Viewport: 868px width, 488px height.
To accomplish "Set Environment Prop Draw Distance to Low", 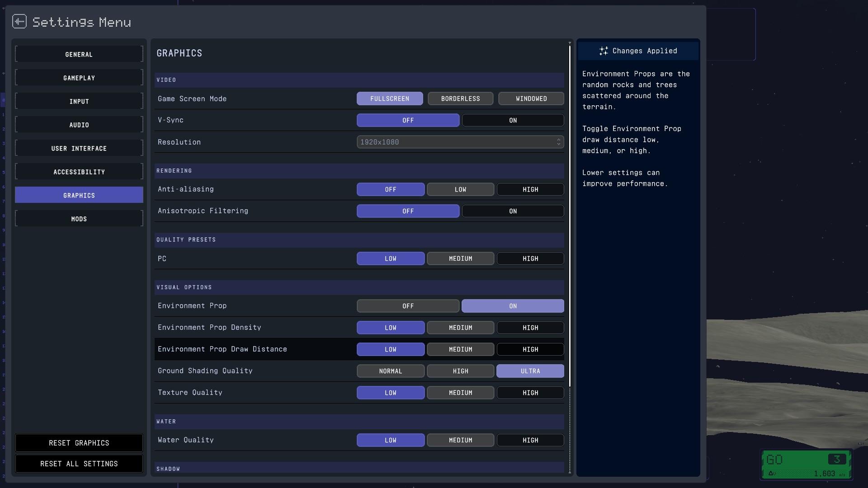I will point(391,349).
